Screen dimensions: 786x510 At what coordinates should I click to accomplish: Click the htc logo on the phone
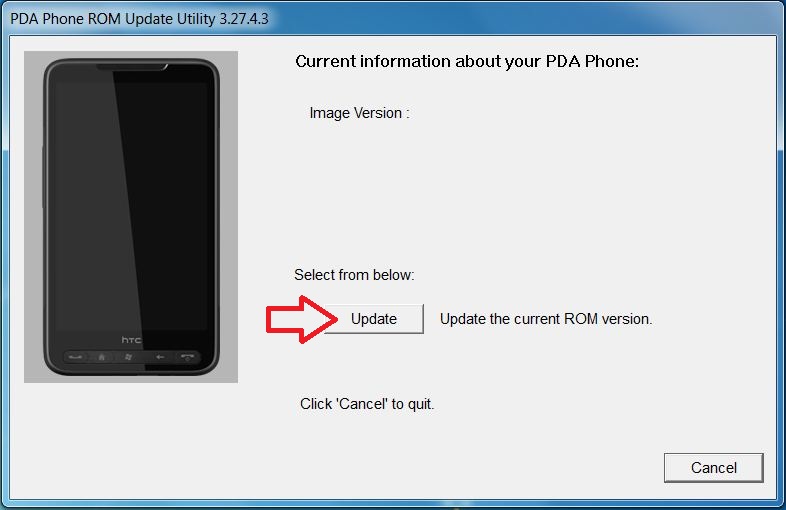[x=131, y=340]
